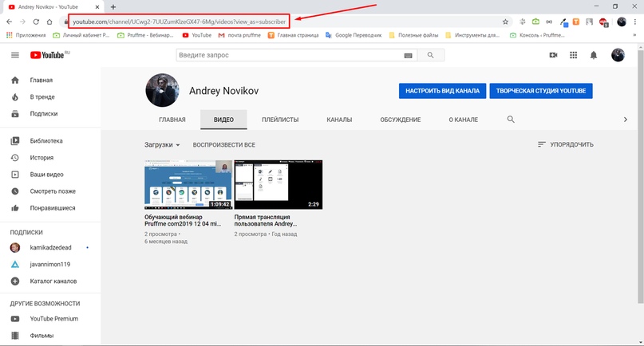Open a new browser tab

(113, 7)
